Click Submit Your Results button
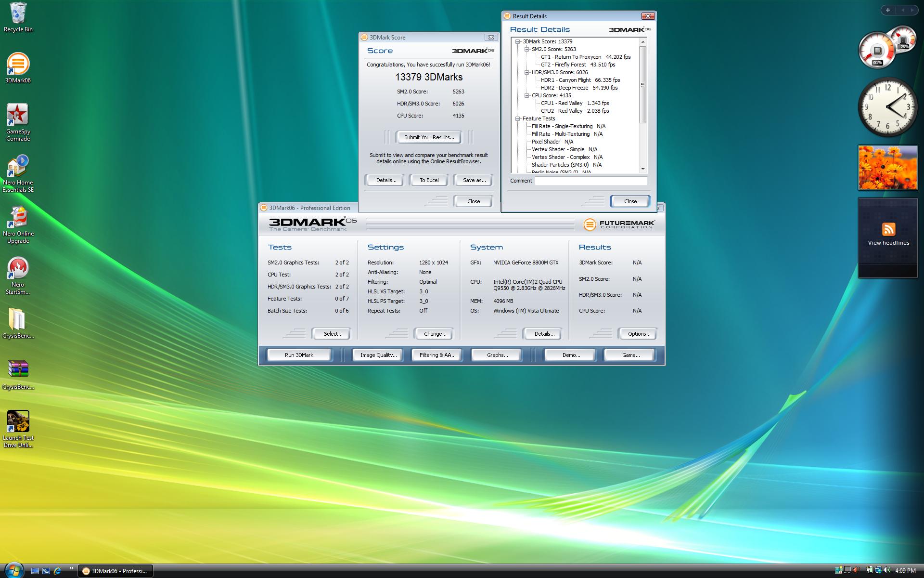This screenshot has height=578, width=924. 428,137
